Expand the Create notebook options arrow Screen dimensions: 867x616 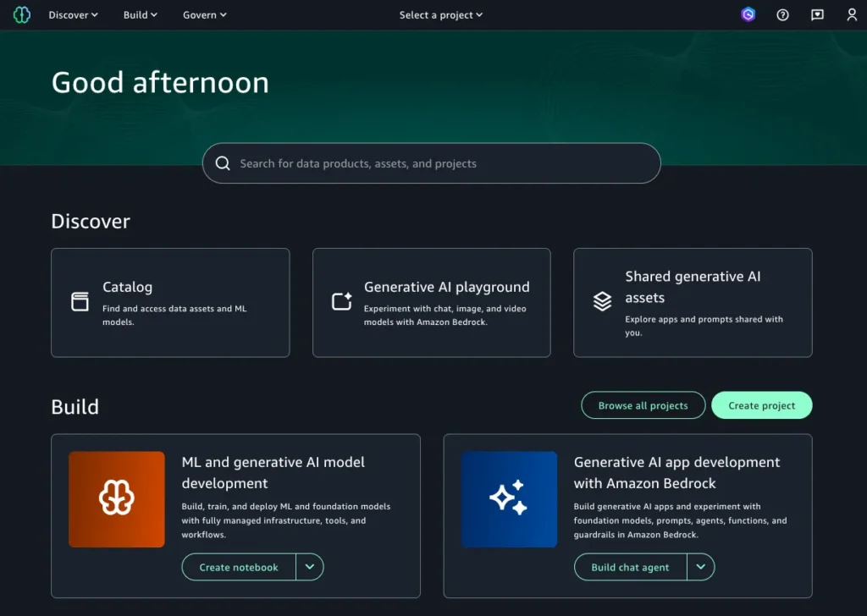point(310,567)
